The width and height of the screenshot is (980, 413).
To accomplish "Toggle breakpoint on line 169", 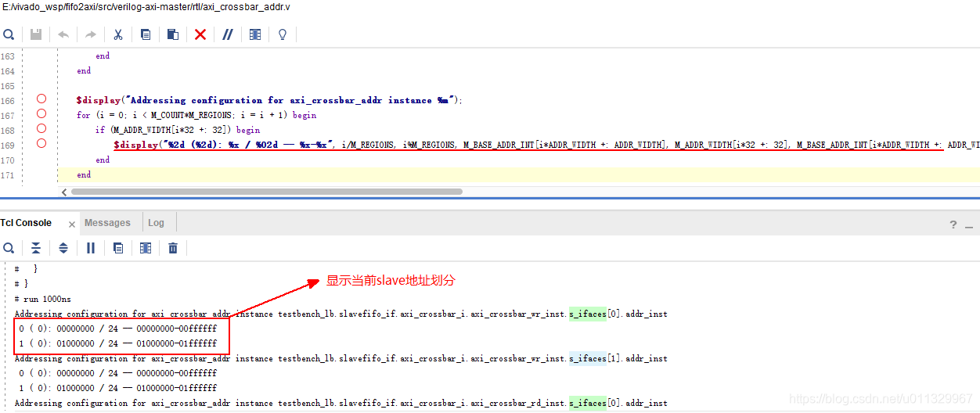I will click(x=41, y=143).
